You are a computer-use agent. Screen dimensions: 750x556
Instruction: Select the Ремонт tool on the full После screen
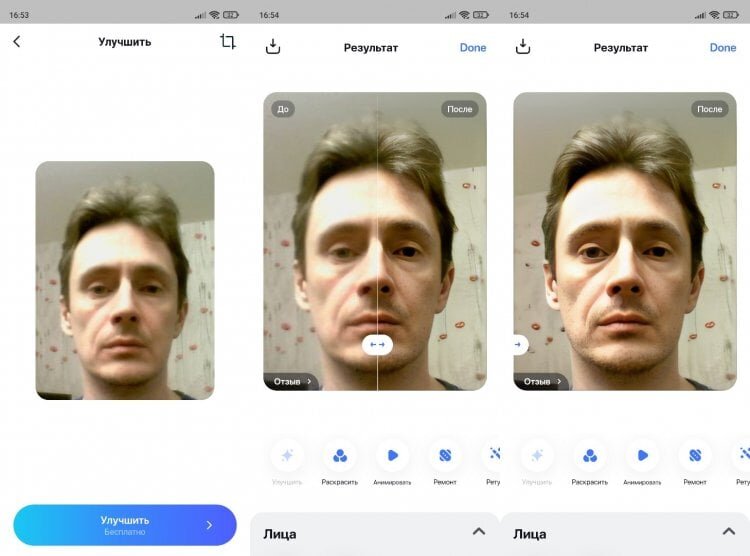pos(695,462)
